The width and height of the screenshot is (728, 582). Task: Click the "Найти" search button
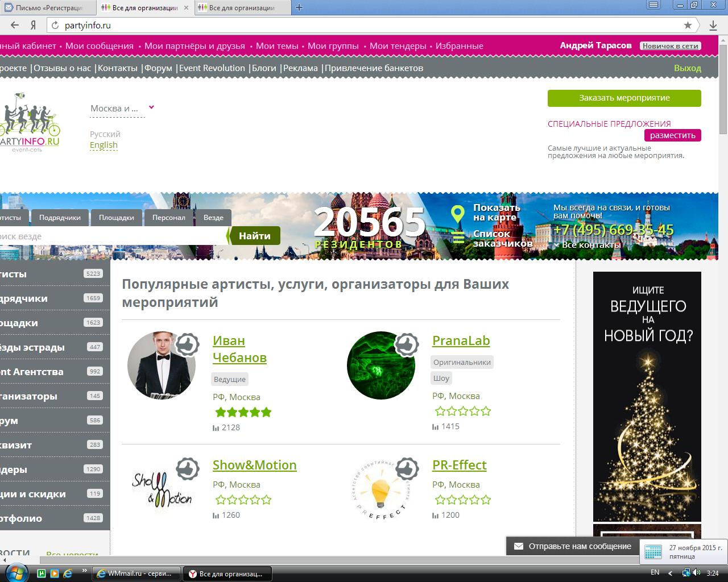coord(255,236)
